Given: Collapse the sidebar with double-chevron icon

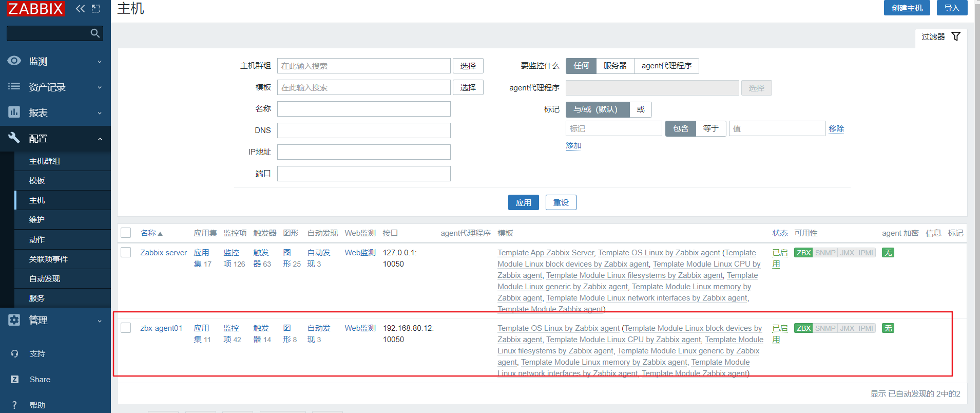Looking at the screenshot, I should (x=81, y=8).
